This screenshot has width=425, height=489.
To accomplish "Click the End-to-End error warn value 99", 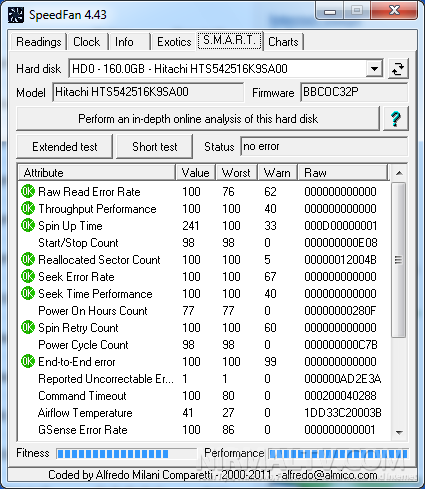I will (x=270, y=362).
